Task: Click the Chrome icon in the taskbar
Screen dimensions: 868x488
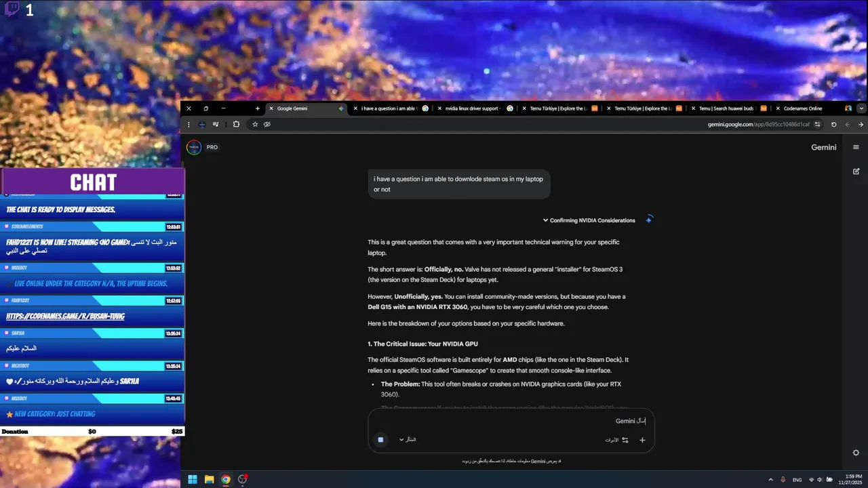Action: click(226, 479)
